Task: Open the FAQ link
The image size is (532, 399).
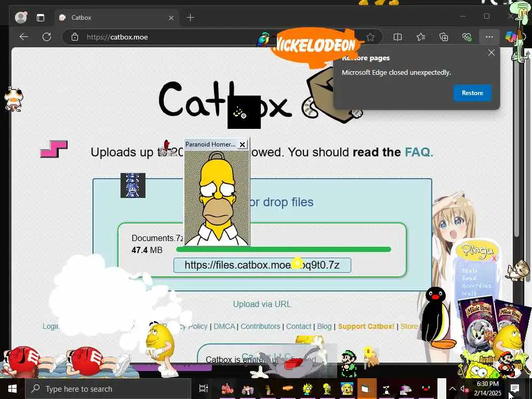Action: 419,152
